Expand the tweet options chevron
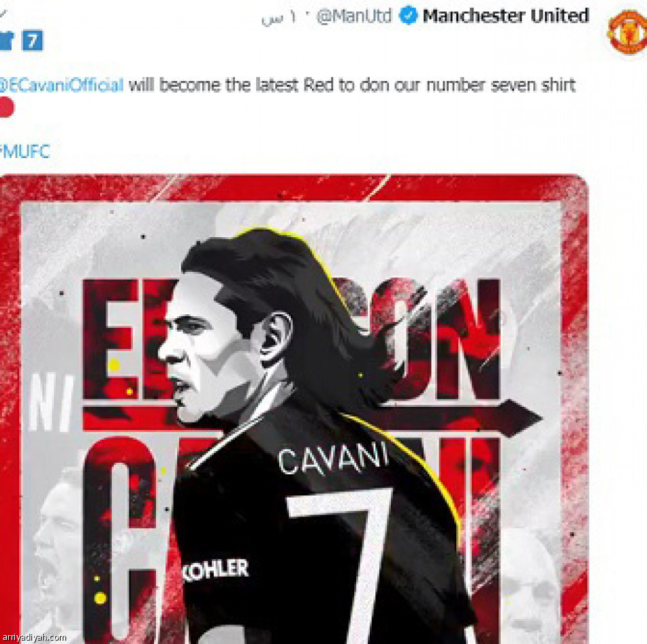The image size is (647, 644). pyautogui.click(x=3, y=14)
